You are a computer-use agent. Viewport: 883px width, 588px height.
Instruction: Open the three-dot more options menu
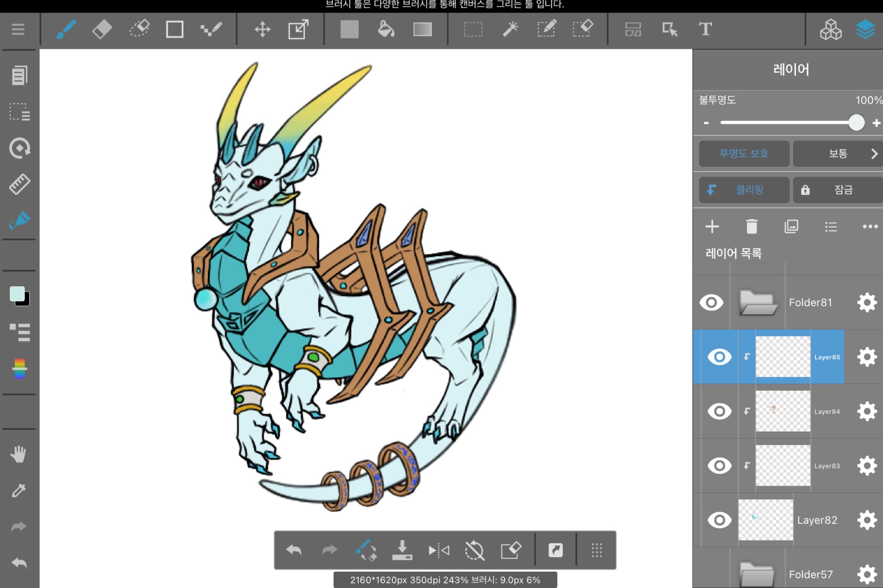870,226
